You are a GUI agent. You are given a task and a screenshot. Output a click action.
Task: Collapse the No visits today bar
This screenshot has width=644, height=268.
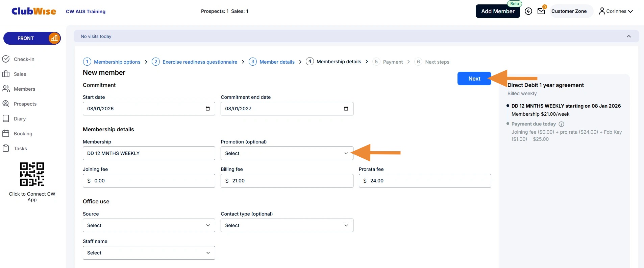click(x=629, y=36)
